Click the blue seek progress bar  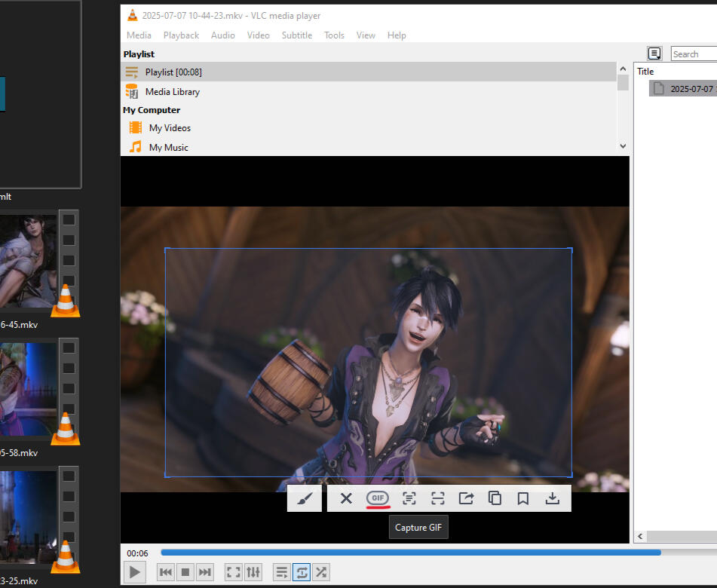click(x=411, y=553)
